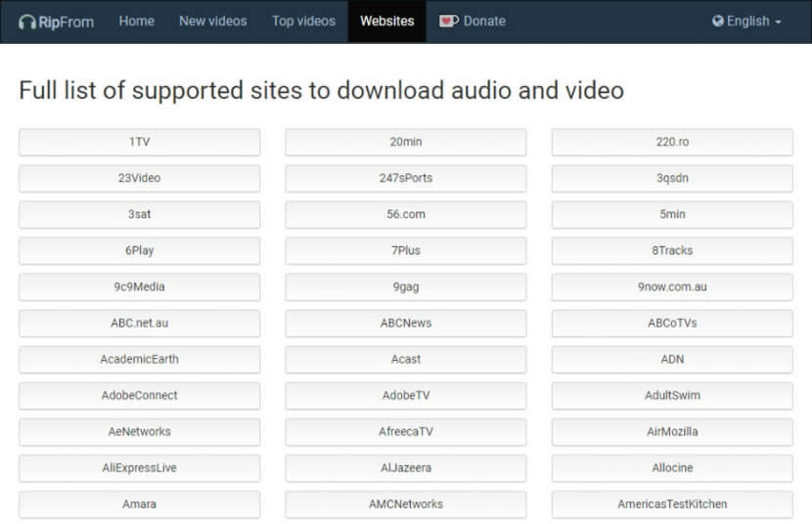The image size is (812, 524).
Task: Open the 1TV site entry
Action: click(x=139, y=143)
